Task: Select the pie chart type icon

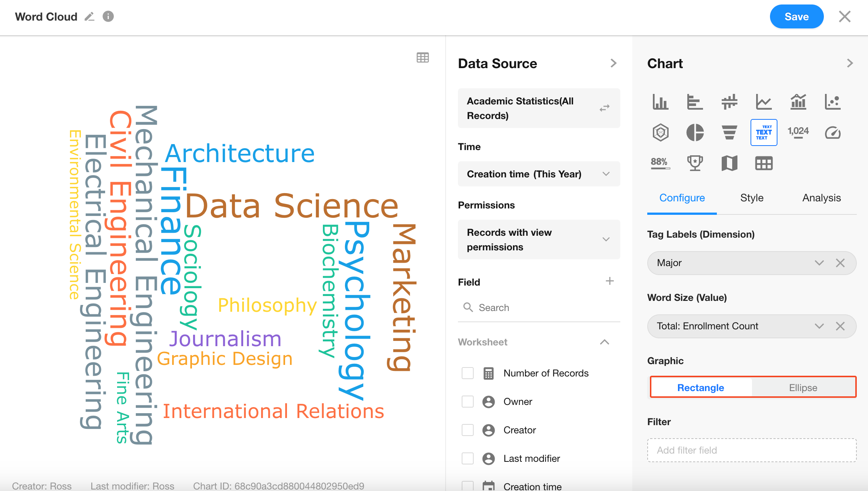Action: coord(695,132)
